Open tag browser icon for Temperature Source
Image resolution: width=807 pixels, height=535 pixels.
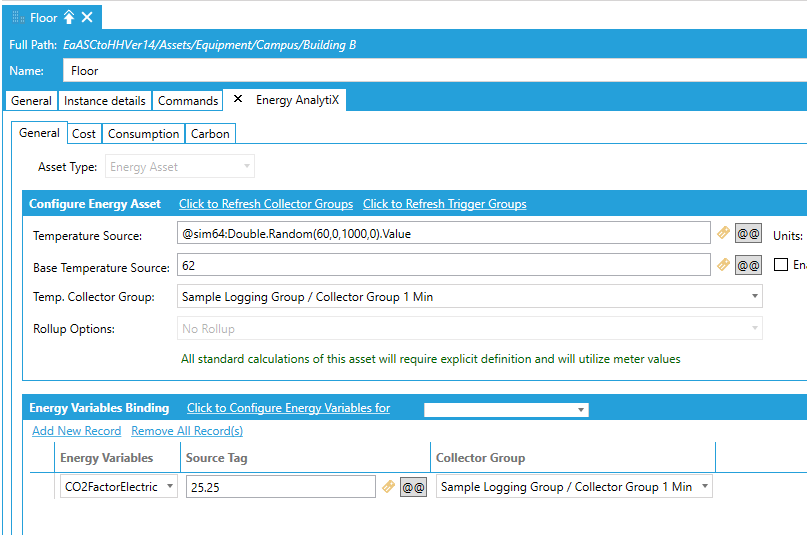pos(723,233)
